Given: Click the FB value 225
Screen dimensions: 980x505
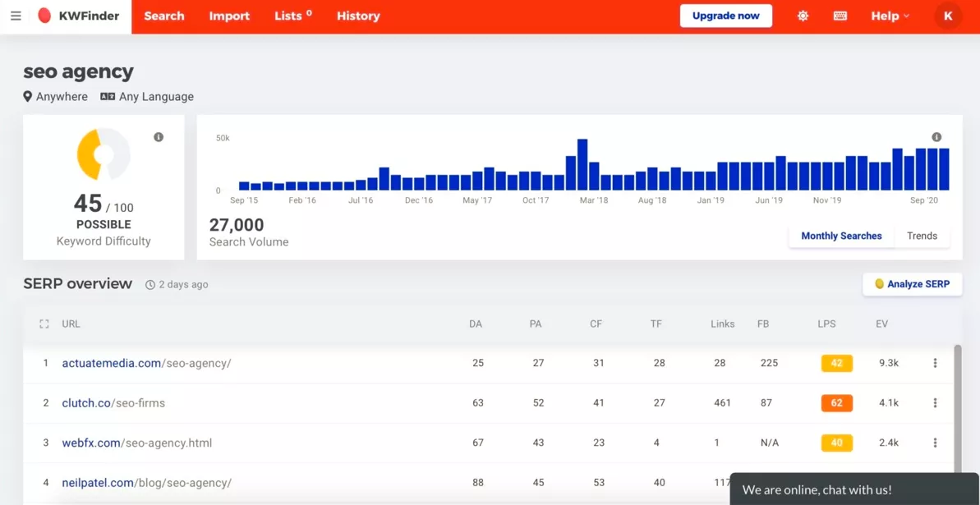Looking at the screenshot, I should coord(770,363).
